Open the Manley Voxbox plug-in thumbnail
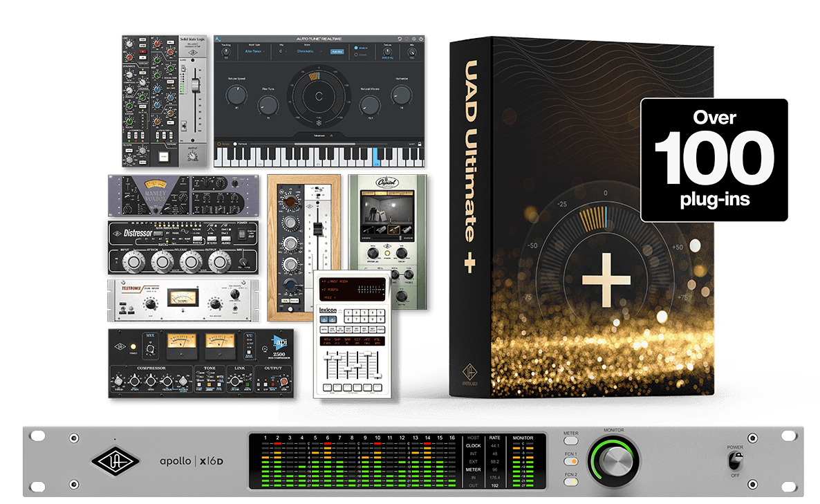Viewport: 820px width, 504px height. pos(183,196)
